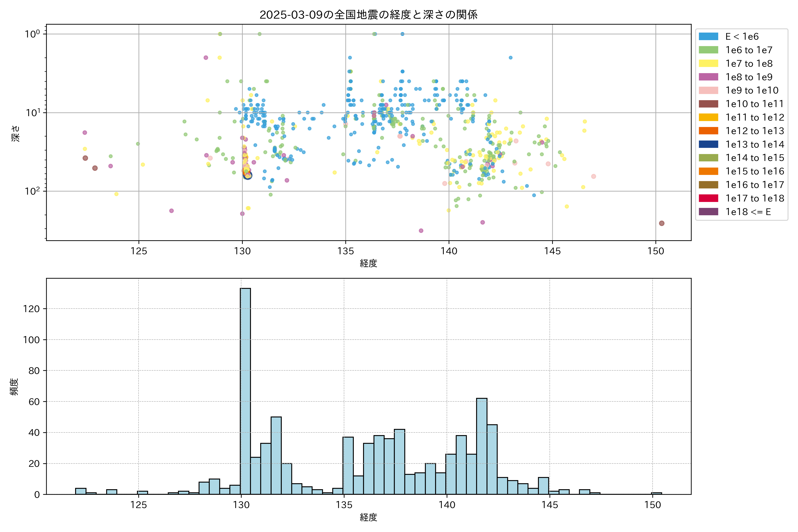798x532 pixels.
Task: Click the large navy-outlined marker near longitude 130
Action: click(x=248, y=175)
